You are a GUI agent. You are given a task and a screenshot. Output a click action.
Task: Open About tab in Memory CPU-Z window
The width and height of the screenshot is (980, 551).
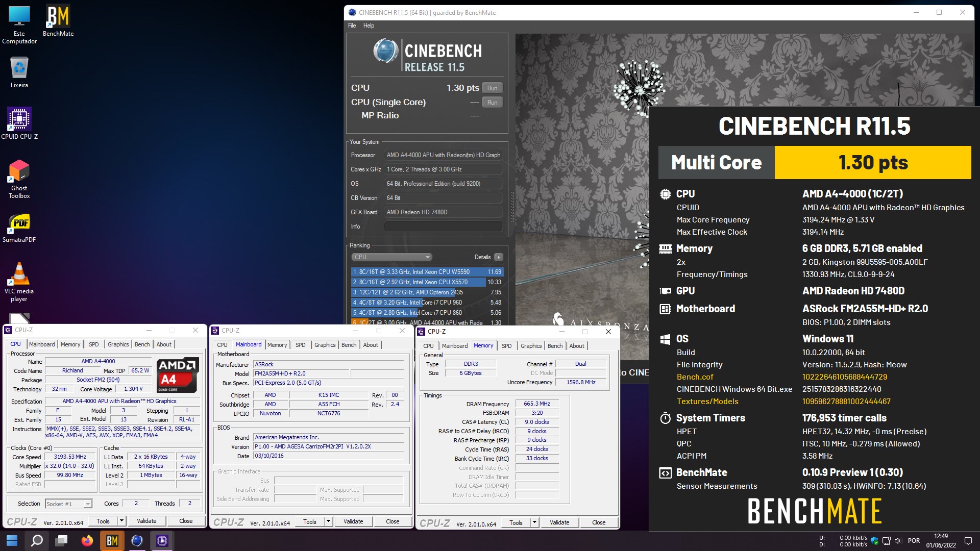point(577,346)
